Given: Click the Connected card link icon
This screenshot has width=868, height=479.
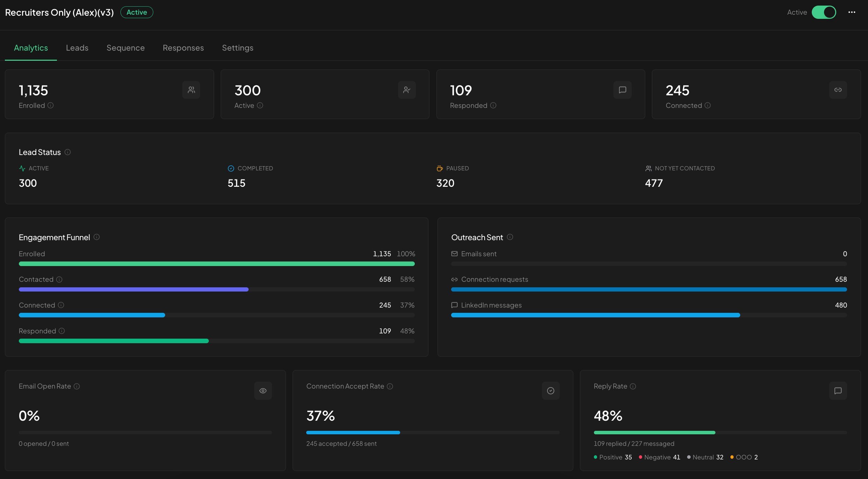Looking at the screenshot, I should [838, 90].
